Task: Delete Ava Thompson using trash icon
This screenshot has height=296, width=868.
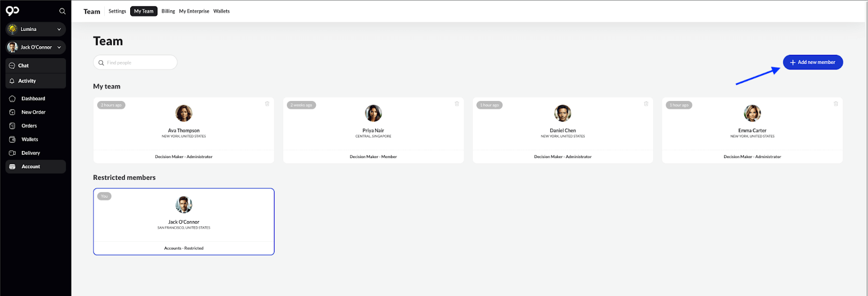Action: 267,104
